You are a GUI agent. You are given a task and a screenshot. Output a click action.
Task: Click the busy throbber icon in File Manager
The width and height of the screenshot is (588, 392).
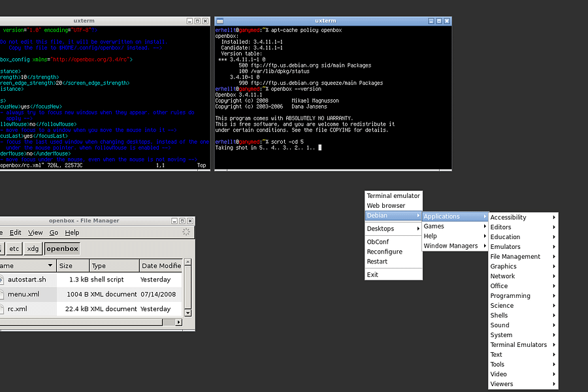pos(186,232)
